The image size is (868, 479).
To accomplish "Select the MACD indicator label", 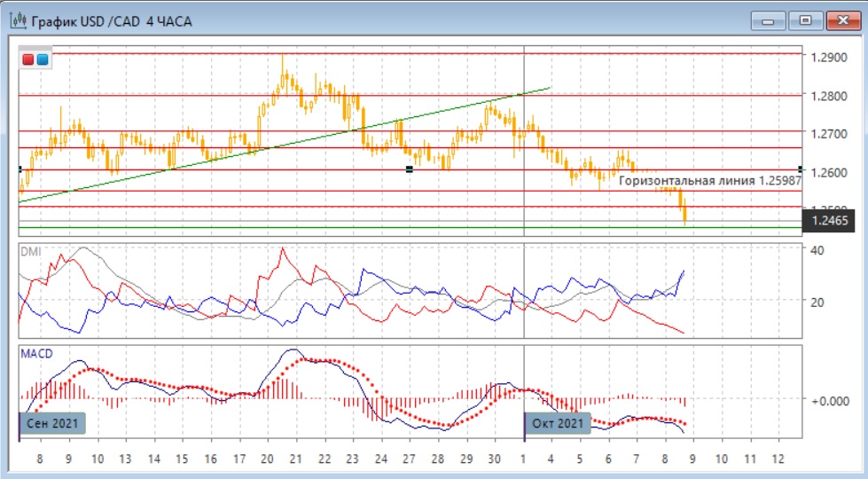I will point(36,354).
